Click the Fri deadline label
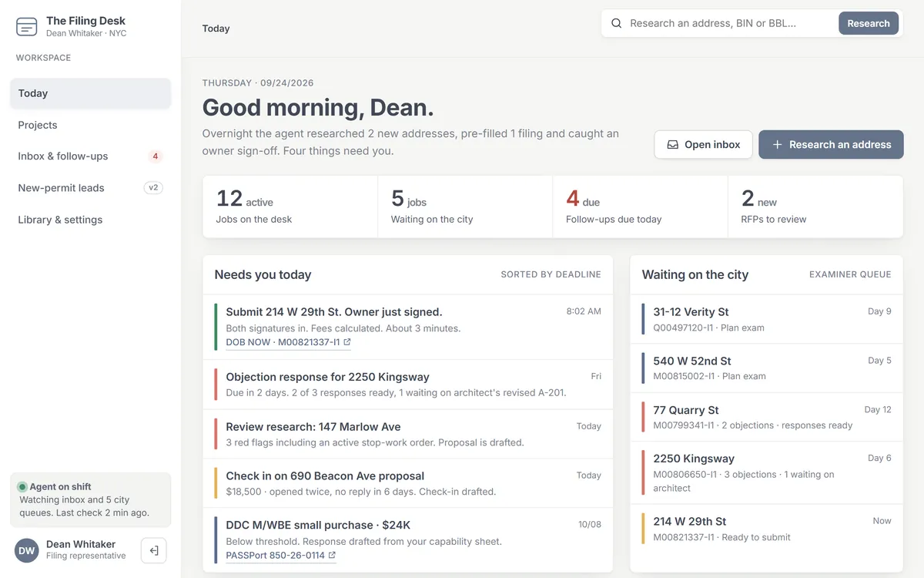Image resolution: width=924 pixels, height=578 pixels. click(x=596, y=376)
